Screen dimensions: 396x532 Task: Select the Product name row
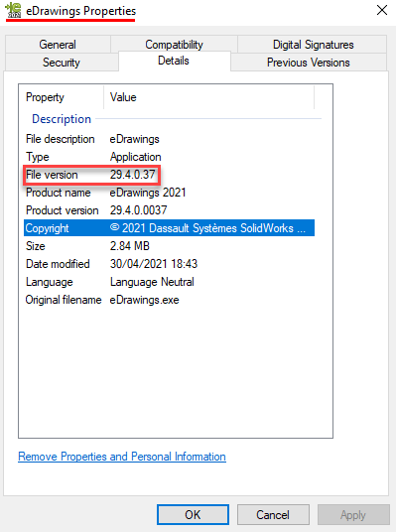coord(169,193)
